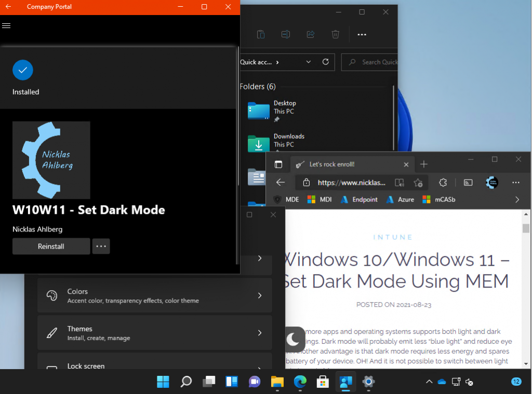Click the Reinstall button
532x394 pixels.
point(51,247)
